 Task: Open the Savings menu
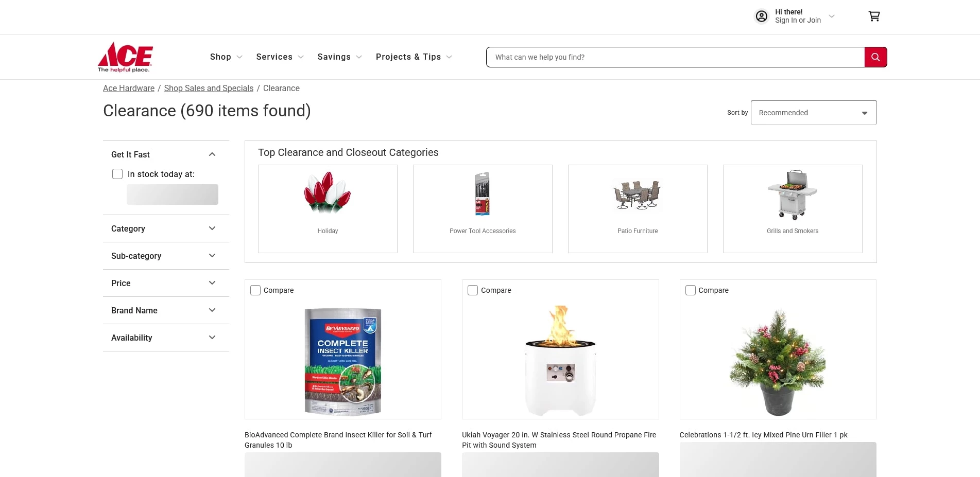tap(339, 57)
